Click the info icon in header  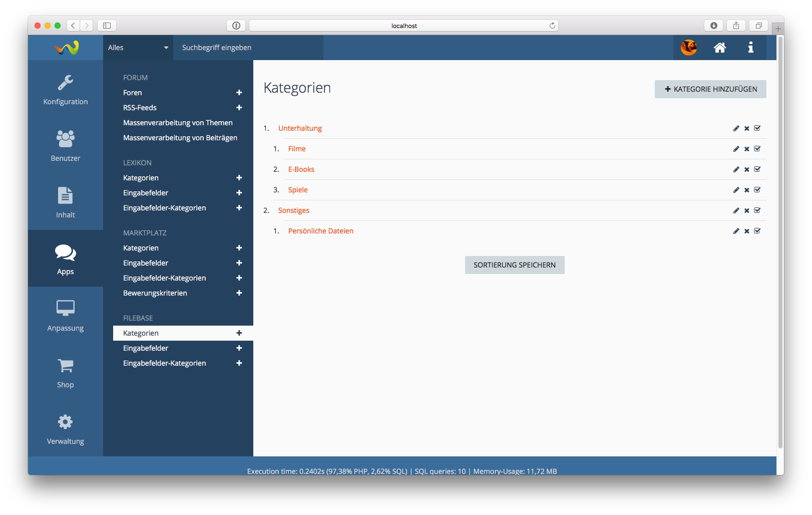pyautogui.click(x=750, y=48)
